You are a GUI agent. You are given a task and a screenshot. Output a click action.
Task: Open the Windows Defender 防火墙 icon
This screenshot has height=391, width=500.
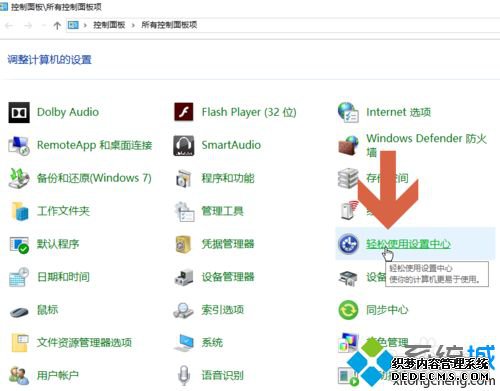tap(348, 146)
